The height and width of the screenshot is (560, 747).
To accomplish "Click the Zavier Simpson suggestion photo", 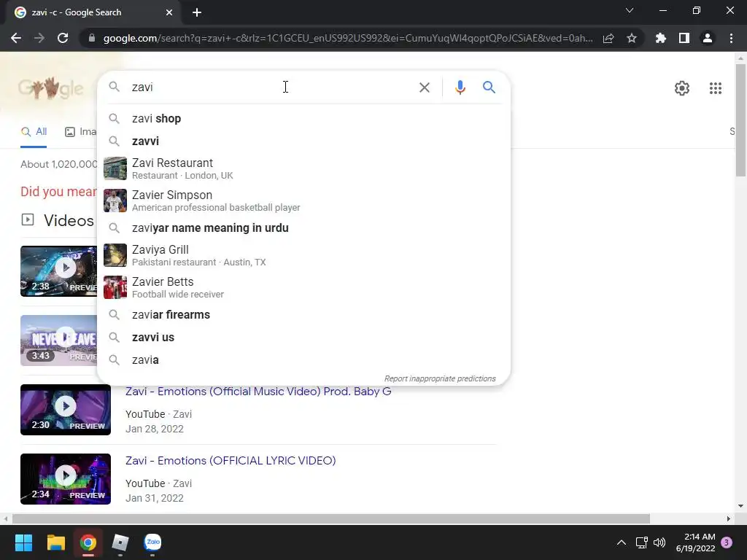I will [115, 201].
